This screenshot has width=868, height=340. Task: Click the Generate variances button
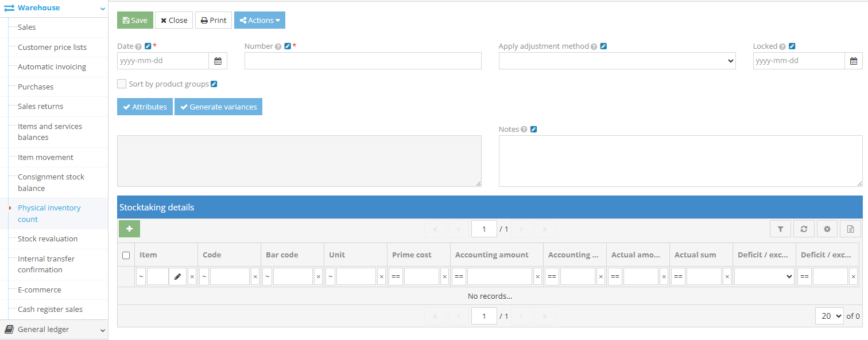tap(218, 107)
